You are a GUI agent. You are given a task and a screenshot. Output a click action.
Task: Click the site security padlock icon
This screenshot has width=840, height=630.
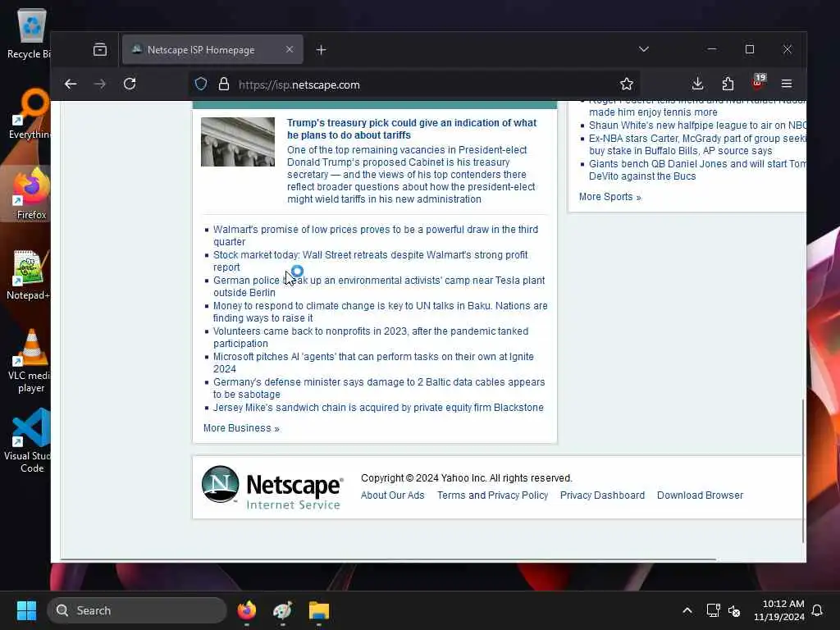[224, 84]
